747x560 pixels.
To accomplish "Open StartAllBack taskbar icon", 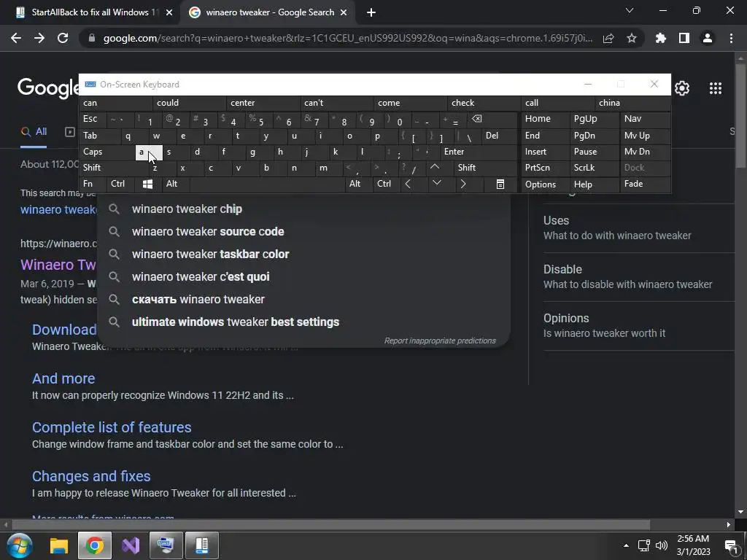I will pos(202,545).
